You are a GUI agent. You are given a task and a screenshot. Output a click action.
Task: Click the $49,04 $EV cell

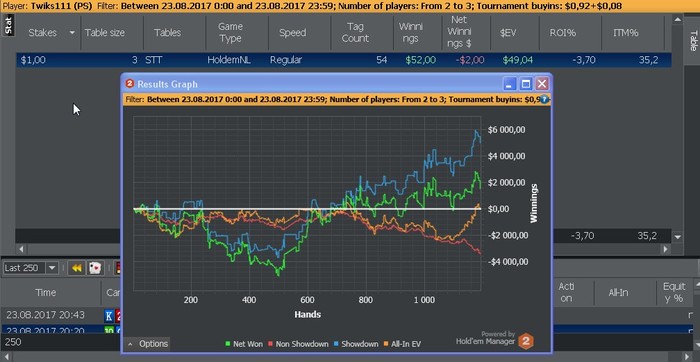point(517,60)
